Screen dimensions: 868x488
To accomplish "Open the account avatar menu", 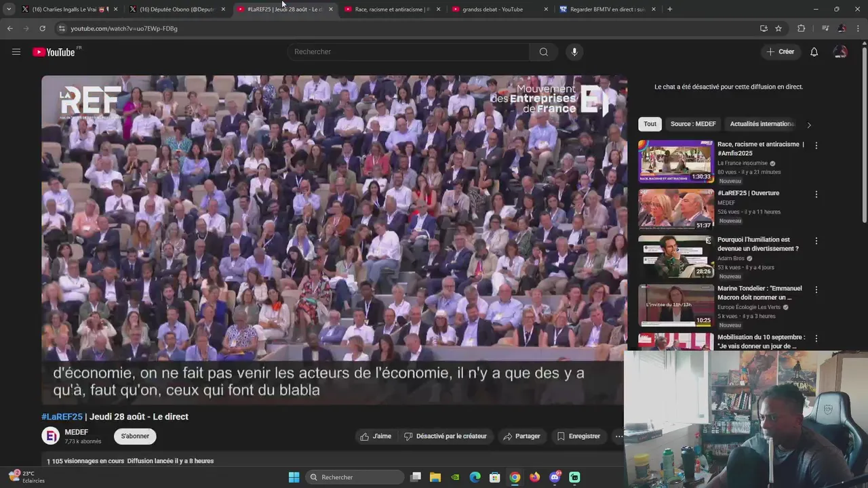I will 840,52.
